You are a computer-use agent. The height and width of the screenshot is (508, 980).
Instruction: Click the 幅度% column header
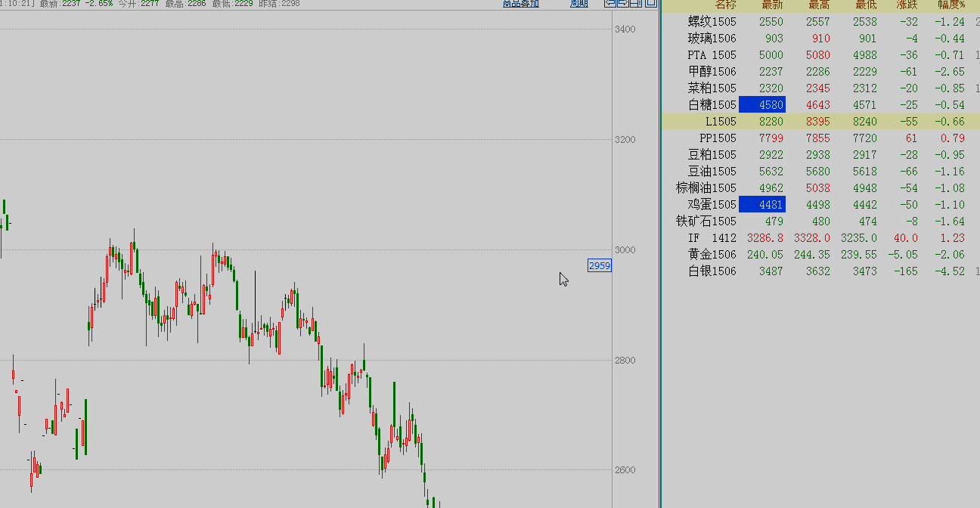coord(951,5)
